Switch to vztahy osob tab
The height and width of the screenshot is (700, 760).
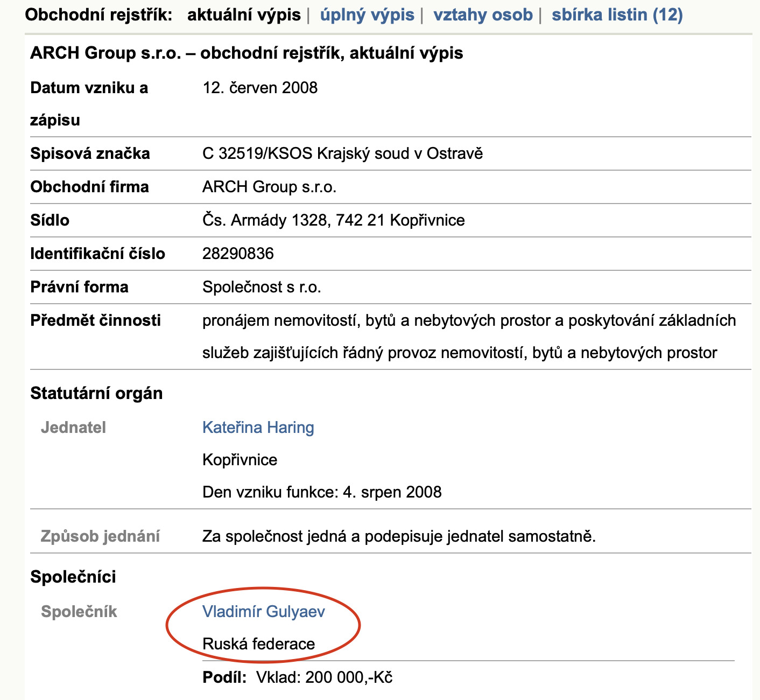[483, 15]
